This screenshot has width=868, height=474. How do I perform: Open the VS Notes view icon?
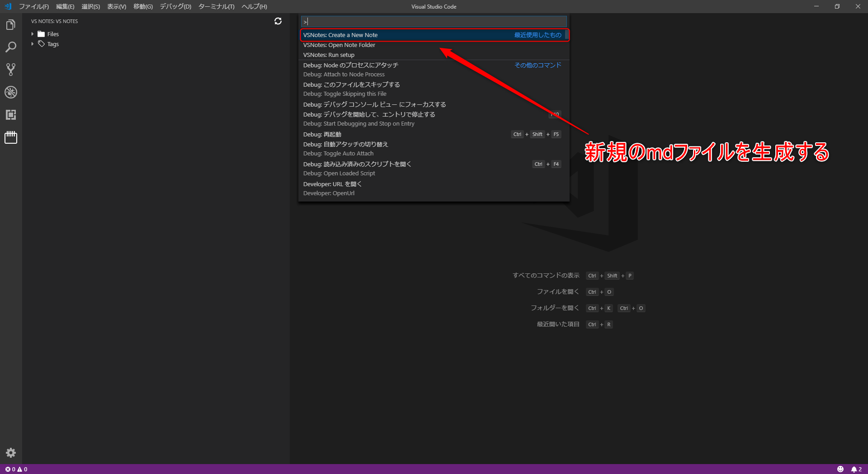[11, 137]
